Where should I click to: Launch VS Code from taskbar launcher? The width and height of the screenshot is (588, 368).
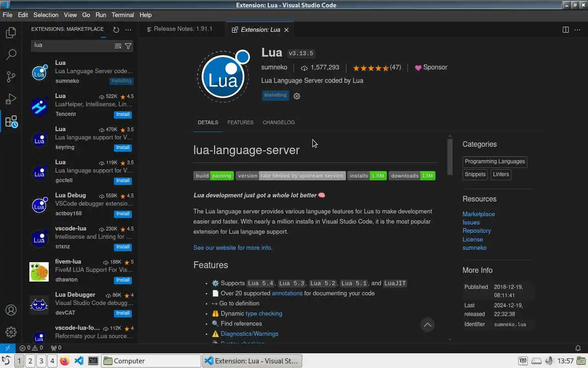[x=79, y=361]
